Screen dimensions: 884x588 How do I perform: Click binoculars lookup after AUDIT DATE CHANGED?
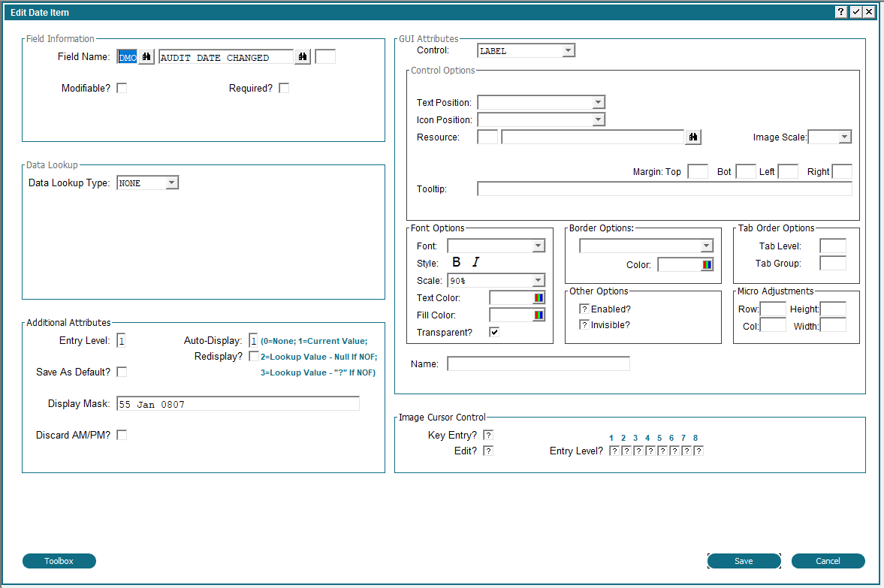[303, 57]
